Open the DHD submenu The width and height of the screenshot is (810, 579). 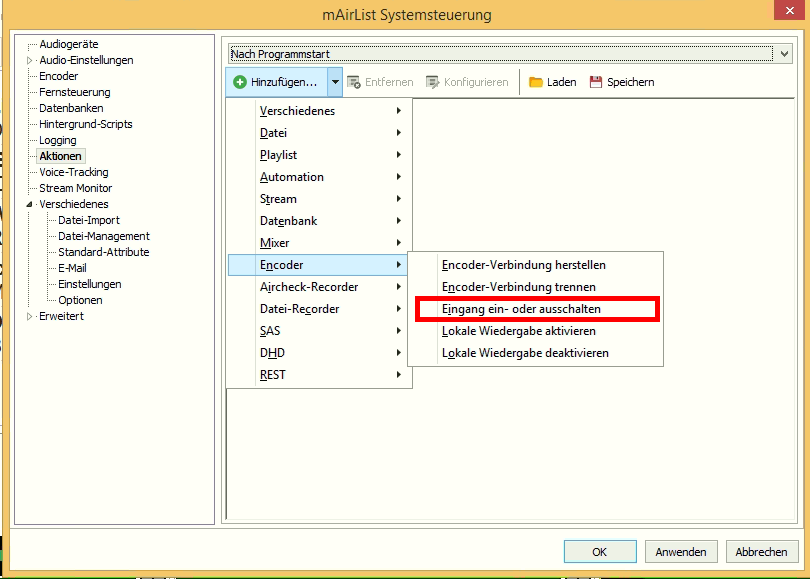click(320, 353)
